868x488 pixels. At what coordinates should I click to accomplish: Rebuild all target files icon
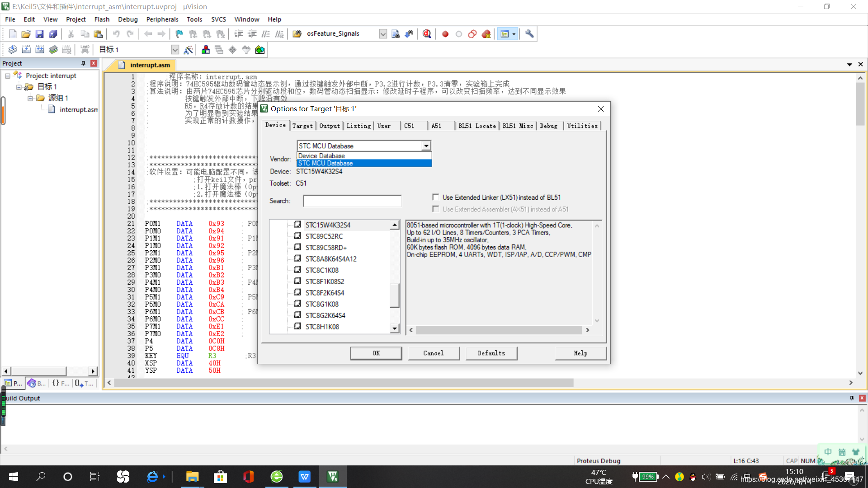pos(40,50)
